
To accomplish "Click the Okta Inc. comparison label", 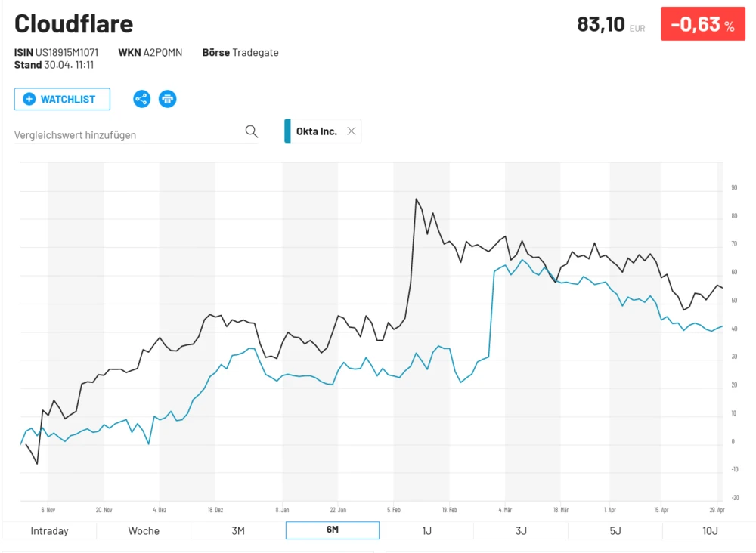I will pos(317,131).
